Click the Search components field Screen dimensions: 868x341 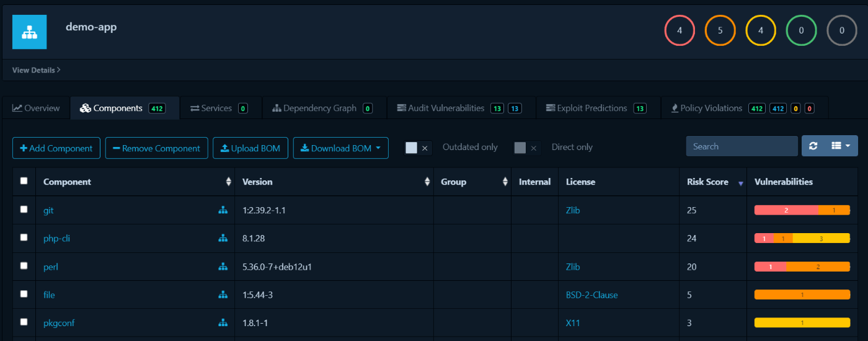pos(742,146)
